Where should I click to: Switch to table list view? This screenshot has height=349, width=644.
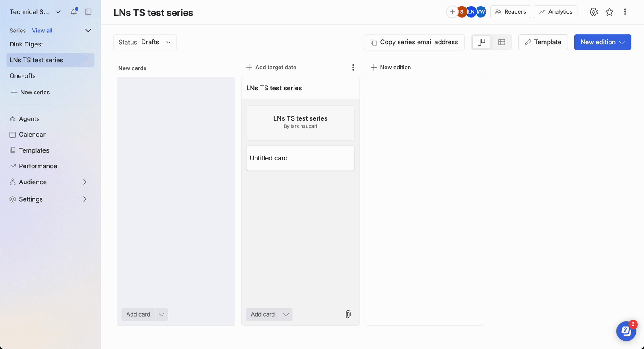tap(502, 42)
